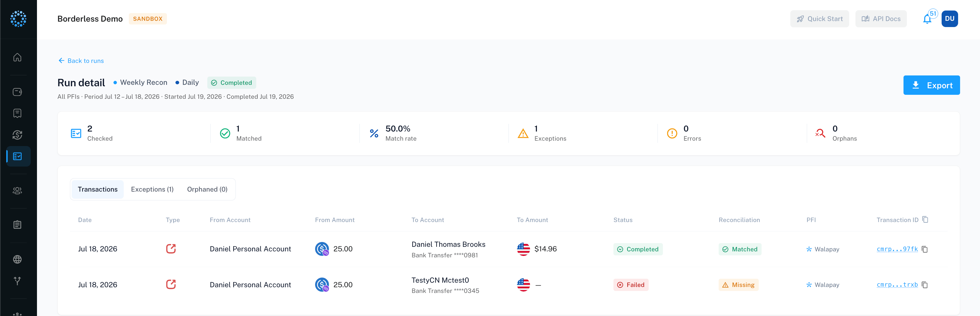
Task: Switch to the Transactions tab
Action: 98,189
